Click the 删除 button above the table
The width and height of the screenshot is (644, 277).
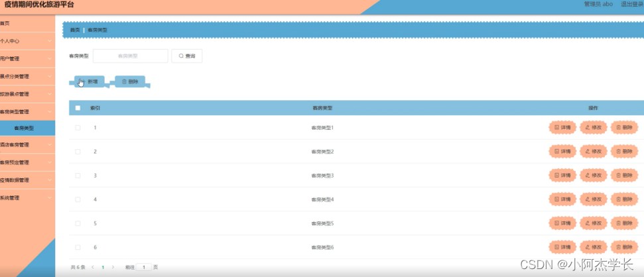(130, 82)
